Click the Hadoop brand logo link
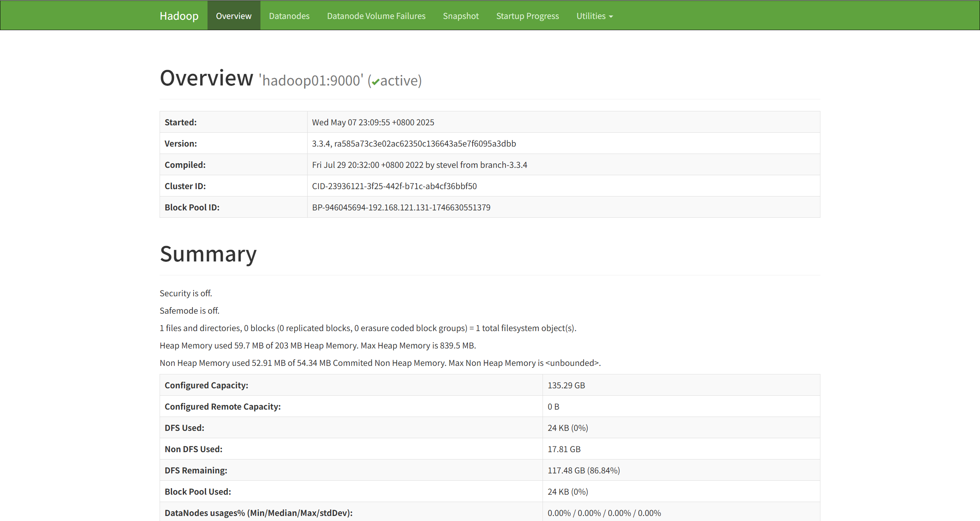980x521 pixels. coord(179,16)
